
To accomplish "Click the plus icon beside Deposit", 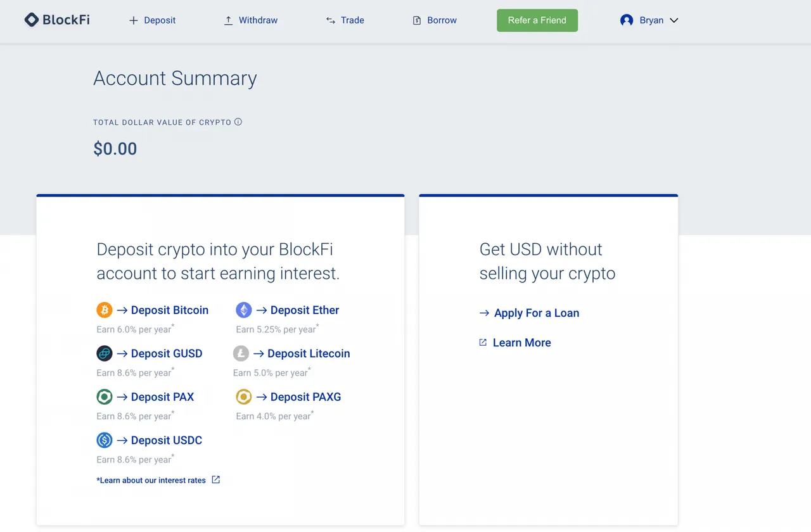I will click(134, 20).
